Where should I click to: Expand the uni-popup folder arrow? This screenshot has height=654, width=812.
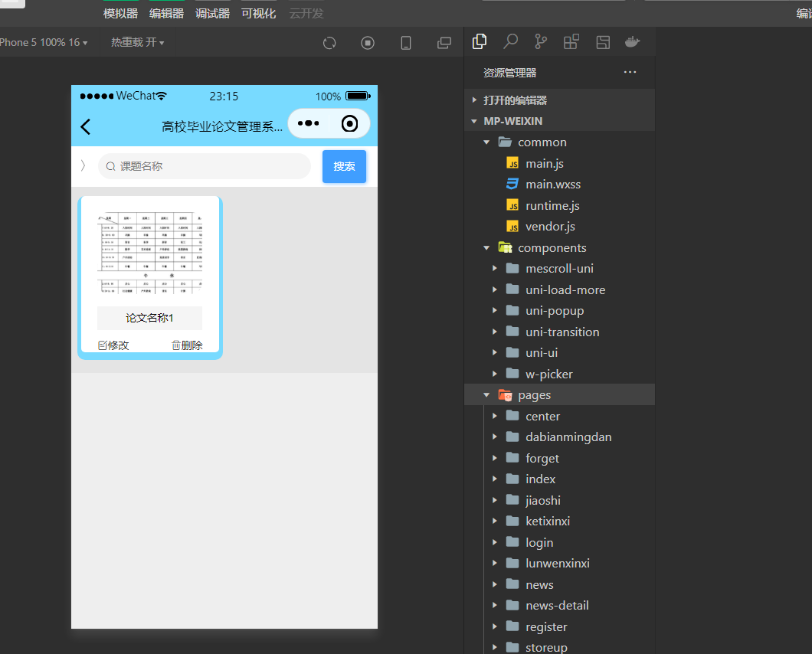coord(495,310)
